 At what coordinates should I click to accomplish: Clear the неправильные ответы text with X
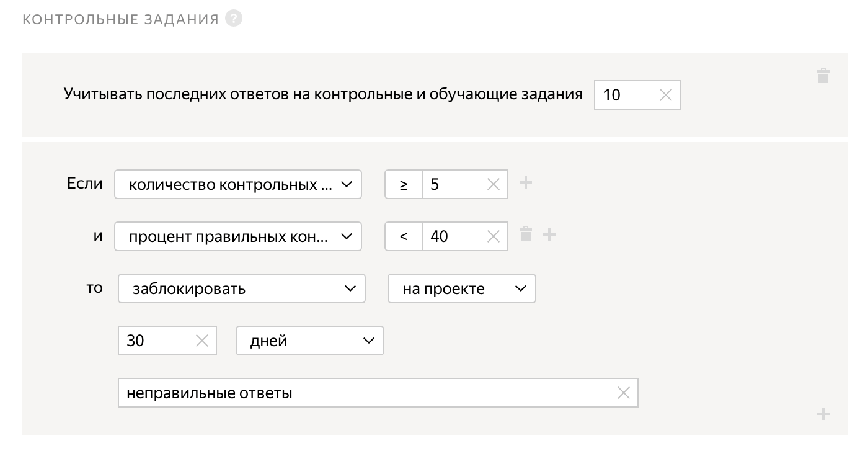click(x=624, y=393)
